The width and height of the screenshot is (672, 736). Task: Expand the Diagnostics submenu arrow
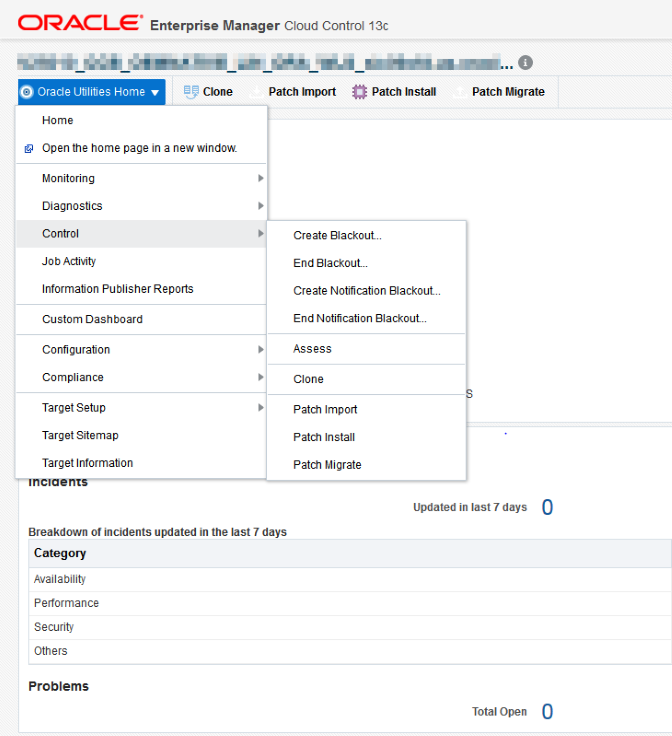pos(260,206)
